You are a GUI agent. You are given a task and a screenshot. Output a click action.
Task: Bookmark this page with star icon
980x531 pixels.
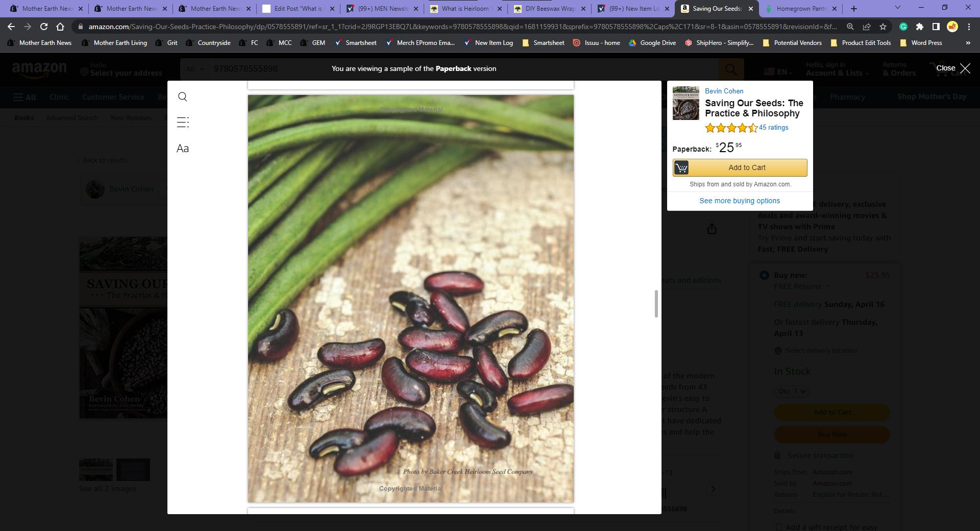tap(883, 27)
